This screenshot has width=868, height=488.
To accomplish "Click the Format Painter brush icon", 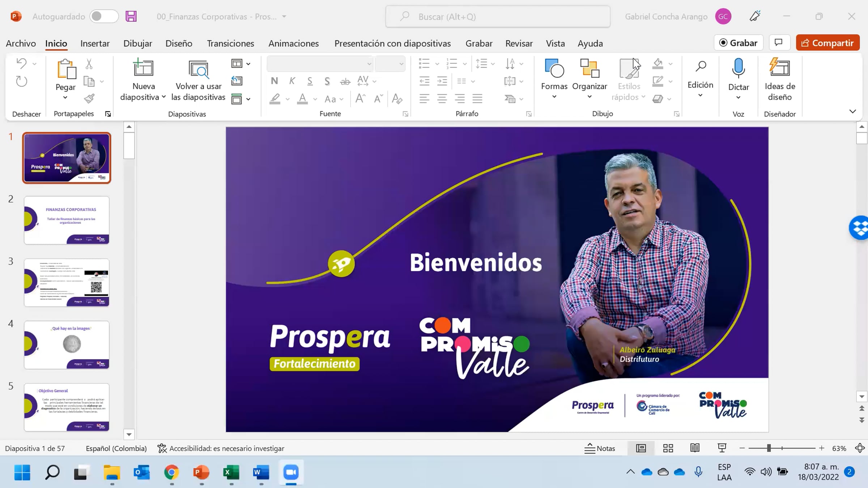I will coord(89,98).
